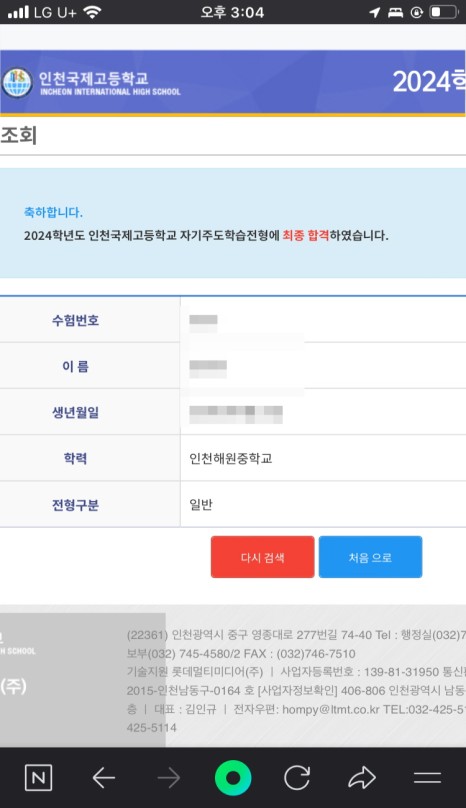The width and height of the screenshot is (466, 808).
Task: Tap the 오후 3:04 clock
Action: [232, 12]
